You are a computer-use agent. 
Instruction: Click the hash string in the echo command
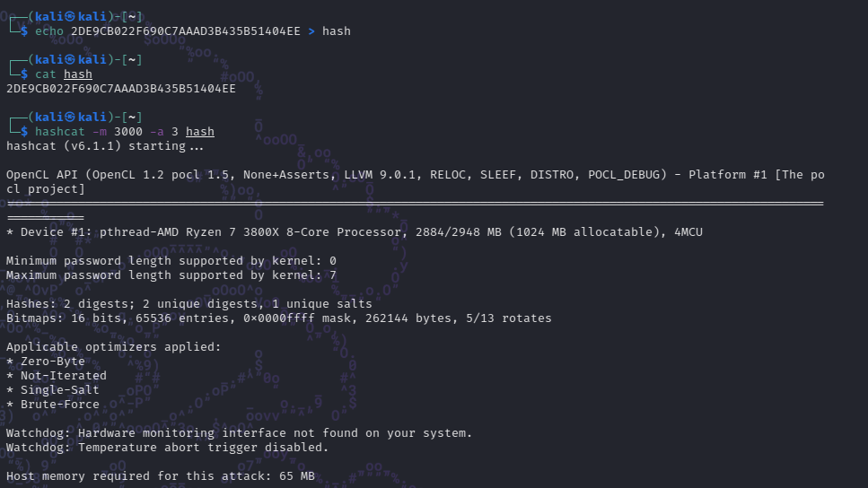pos(186,31)
